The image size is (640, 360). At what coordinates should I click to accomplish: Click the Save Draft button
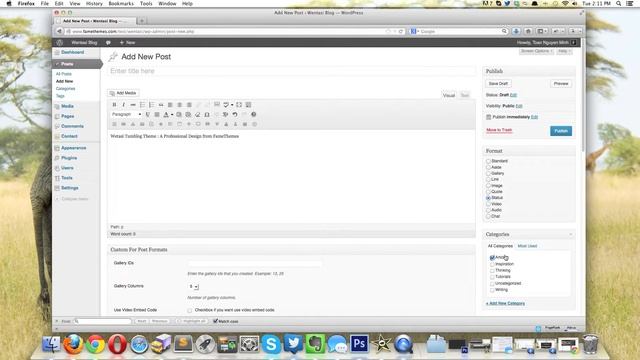[x=498, y=84]
